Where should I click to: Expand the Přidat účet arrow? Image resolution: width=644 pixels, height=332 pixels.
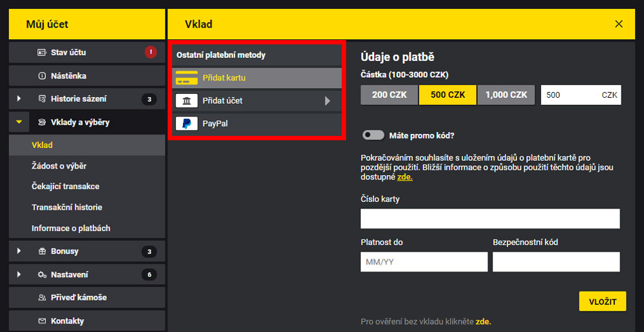[x=328, y=101]
